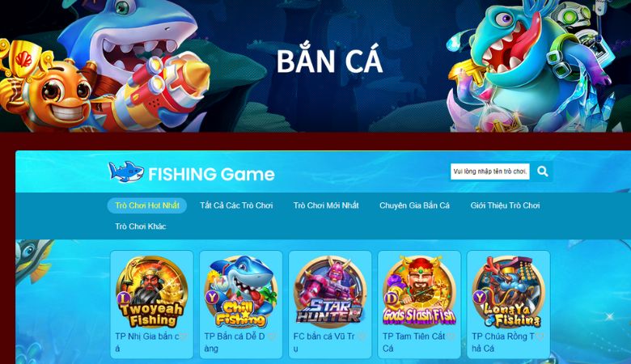Screen dimensions: 631x364
Task: Select the Trò Chơi Khác tab
Action: tap(141, 226)
